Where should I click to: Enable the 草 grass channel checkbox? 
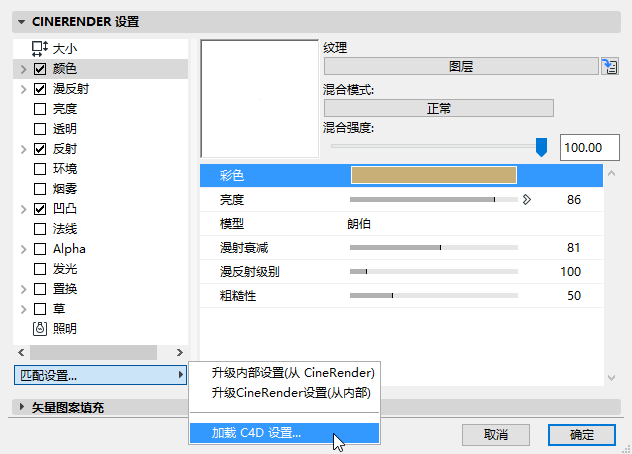coord(40,309)
